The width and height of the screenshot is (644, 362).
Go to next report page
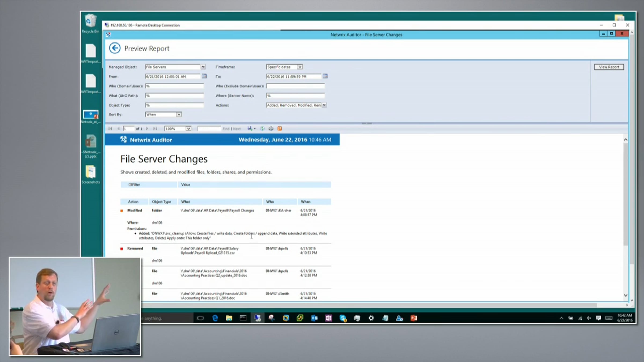point(147,129)
